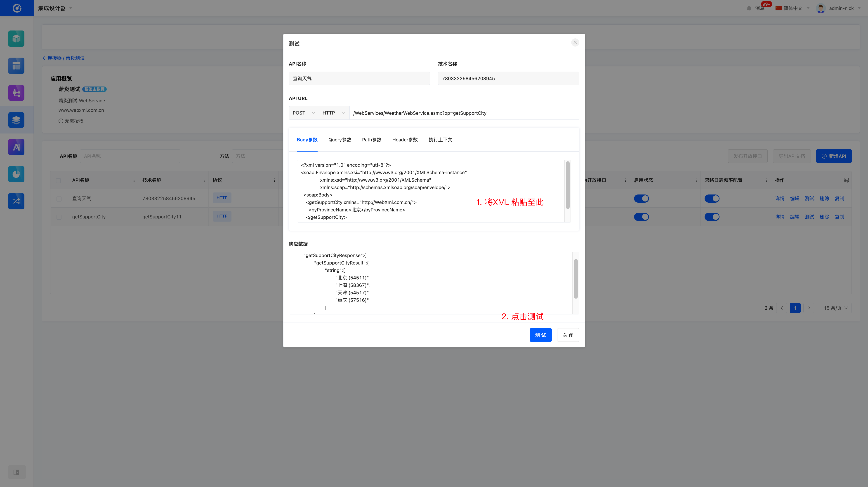
Task: Click table column settings icon
Action: click(x=846, y=180)
